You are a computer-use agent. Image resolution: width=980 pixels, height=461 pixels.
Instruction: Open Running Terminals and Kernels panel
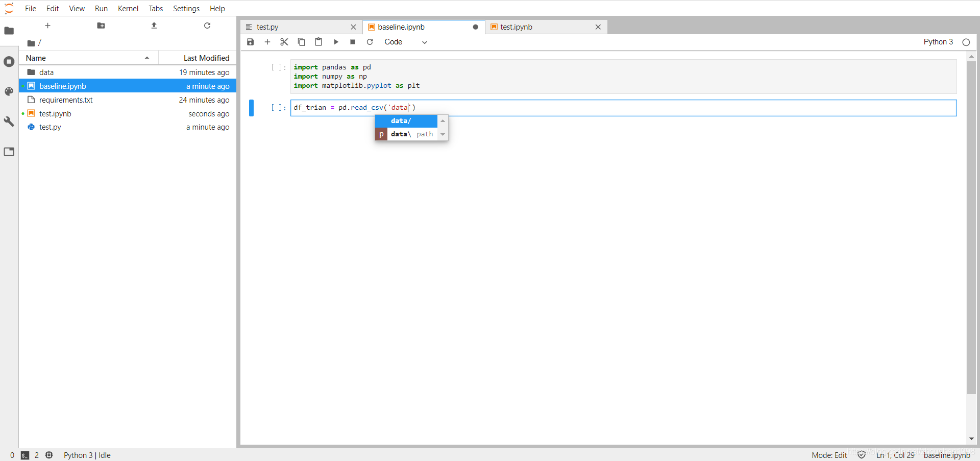9,62
